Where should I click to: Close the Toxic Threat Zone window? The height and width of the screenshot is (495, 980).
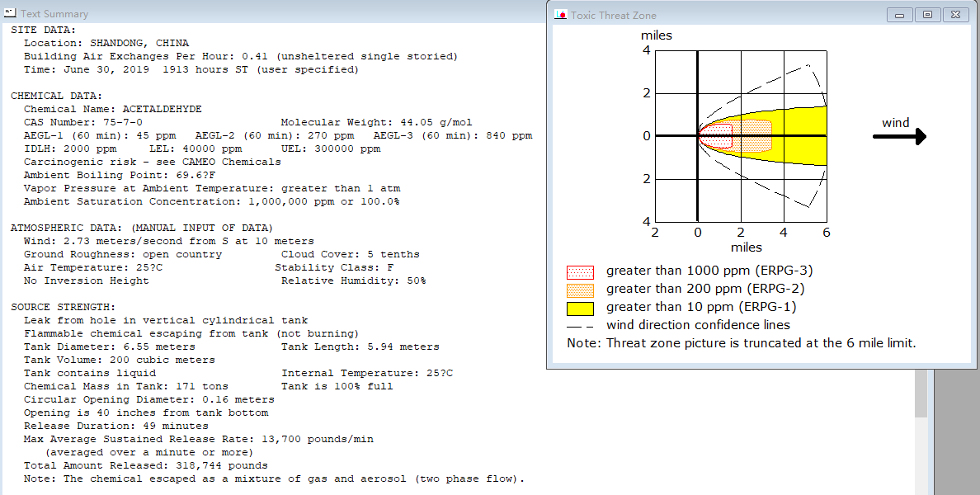955,14
